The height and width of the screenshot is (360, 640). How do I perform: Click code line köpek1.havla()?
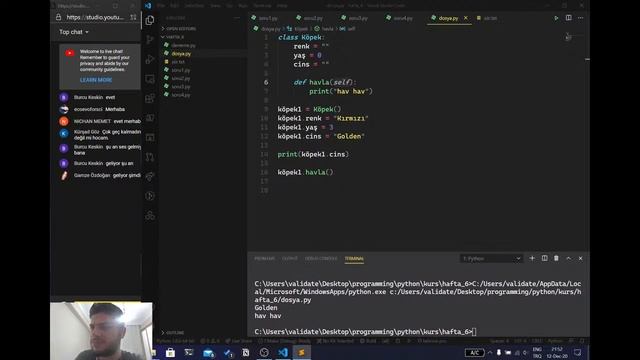pyautogui.click(x=305, y=172)
